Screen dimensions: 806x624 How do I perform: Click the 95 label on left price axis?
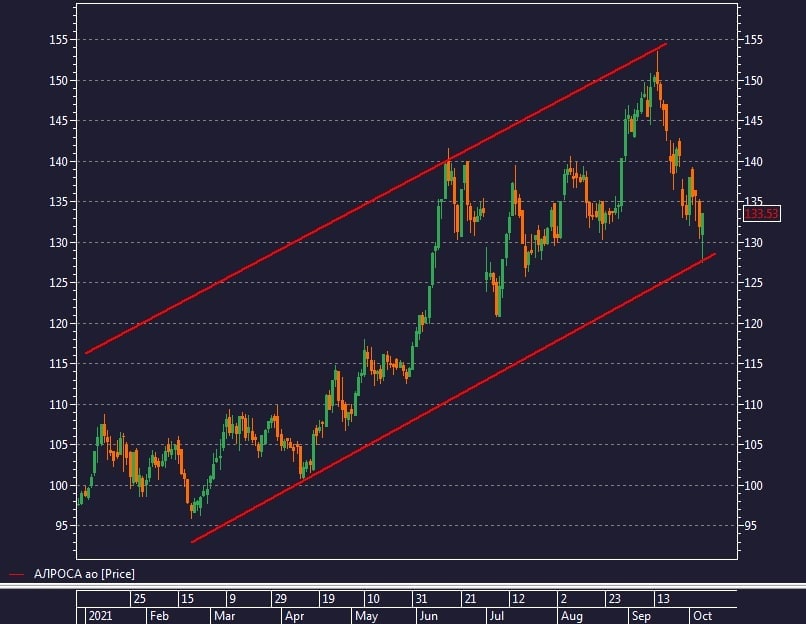[x=61, y=526]
